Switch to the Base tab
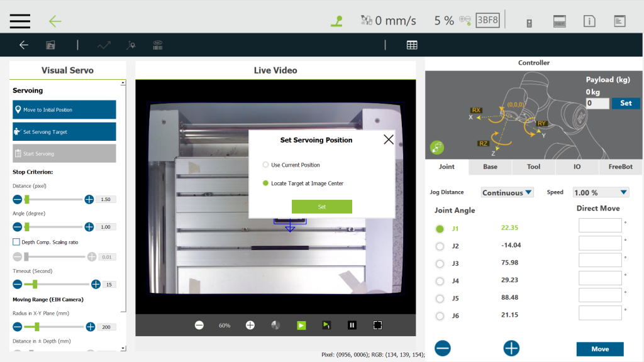 [490, 167]
